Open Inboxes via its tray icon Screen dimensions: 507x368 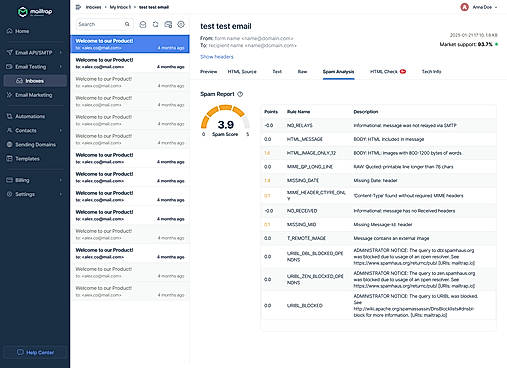pos(19,81)
